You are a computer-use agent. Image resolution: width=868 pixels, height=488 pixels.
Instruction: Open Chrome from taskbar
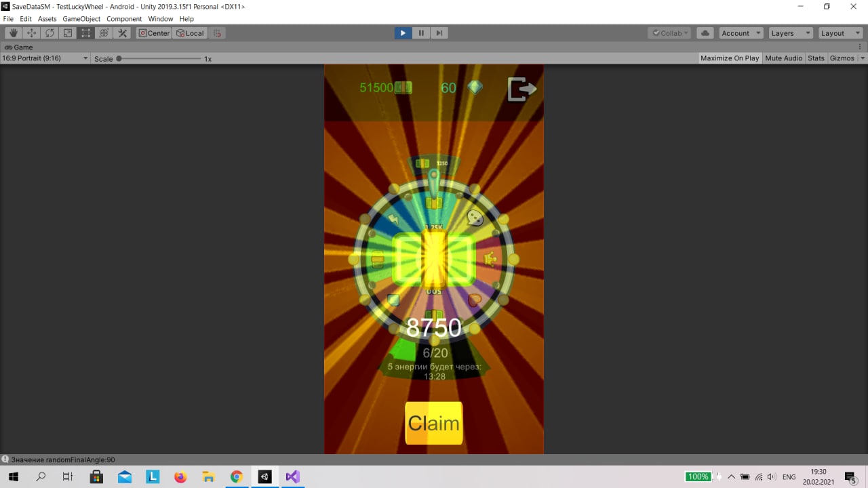236,476
